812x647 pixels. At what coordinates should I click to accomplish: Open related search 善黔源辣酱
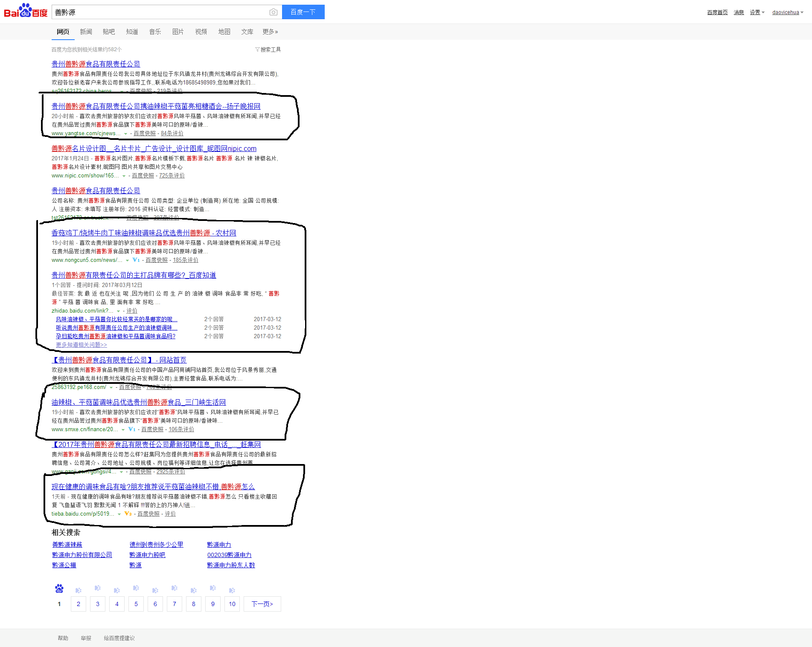click(x=67, y=545)
